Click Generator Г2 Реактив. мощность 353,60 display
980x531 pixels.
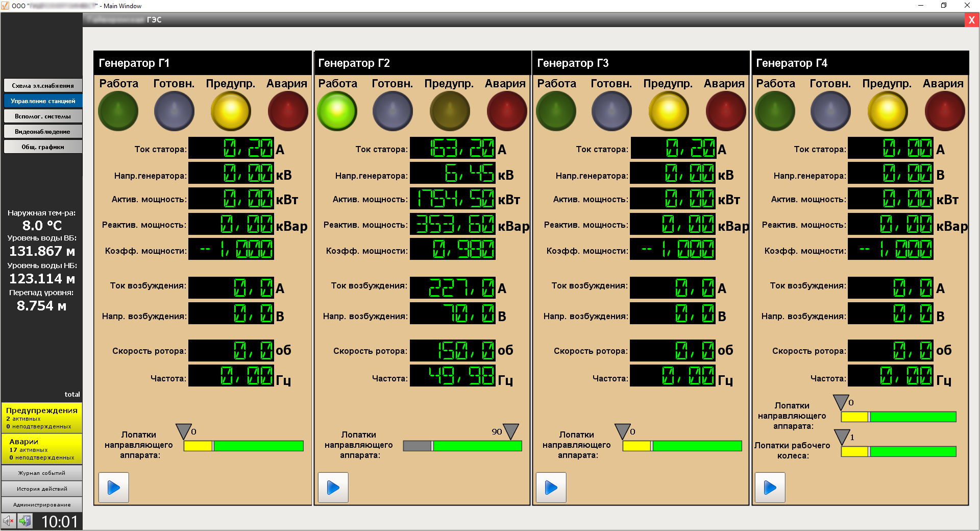click(453, 224)
